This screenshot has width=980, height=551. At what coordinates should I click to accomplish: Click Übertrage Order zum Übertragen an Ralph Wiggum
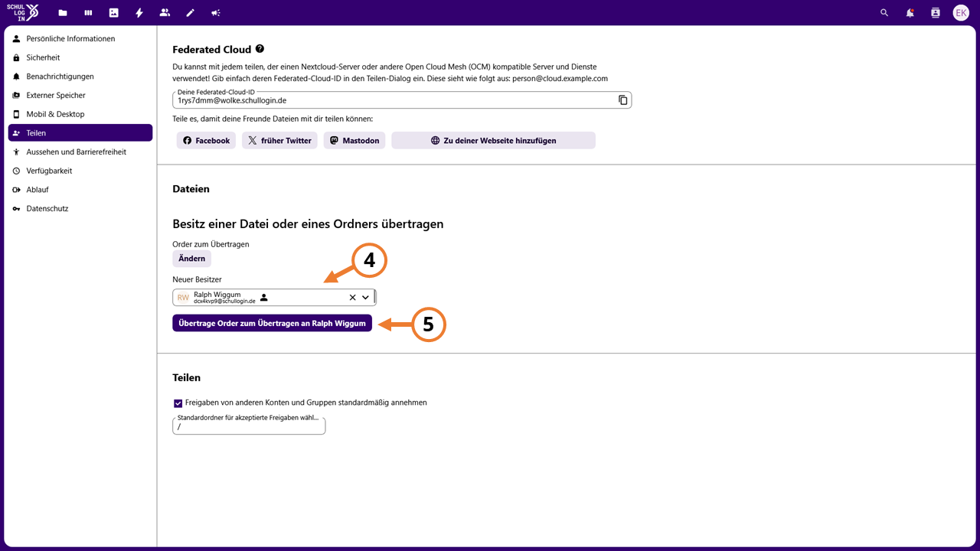tap(273, 323)
